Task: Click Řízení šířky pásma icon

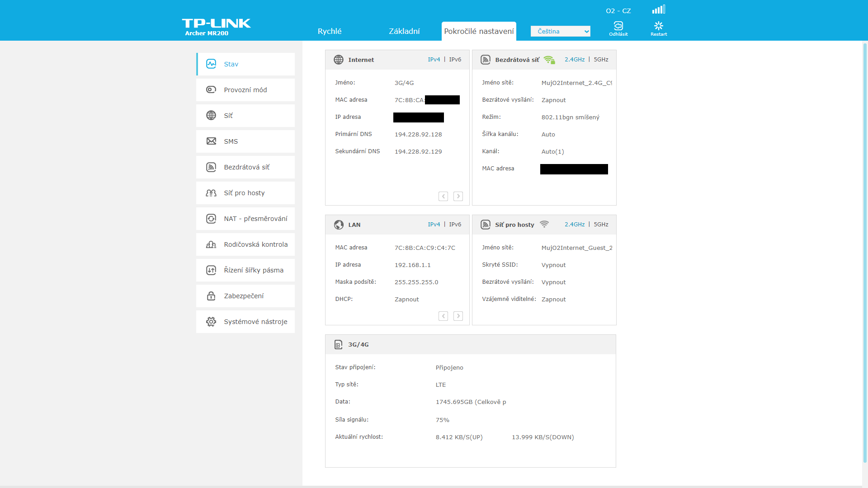Action: pos(211,270)
